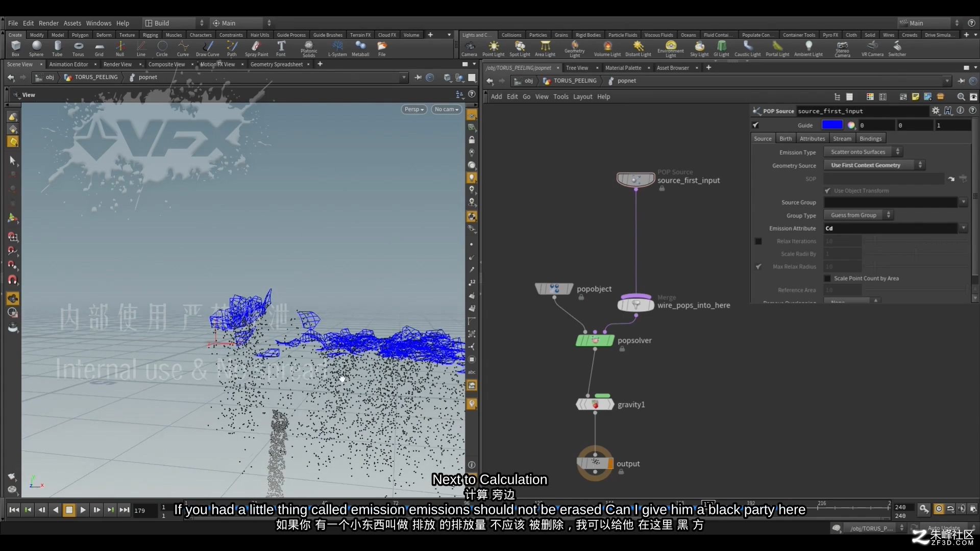The height and width of the screenshot is (551, 980).
Task: Open the Material Palette tab
Action: point(623,68)
